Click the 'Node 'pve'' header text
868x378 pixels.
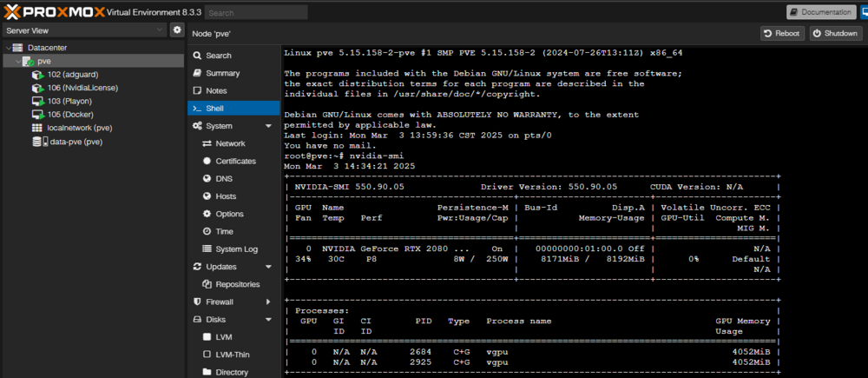(212, 34)
